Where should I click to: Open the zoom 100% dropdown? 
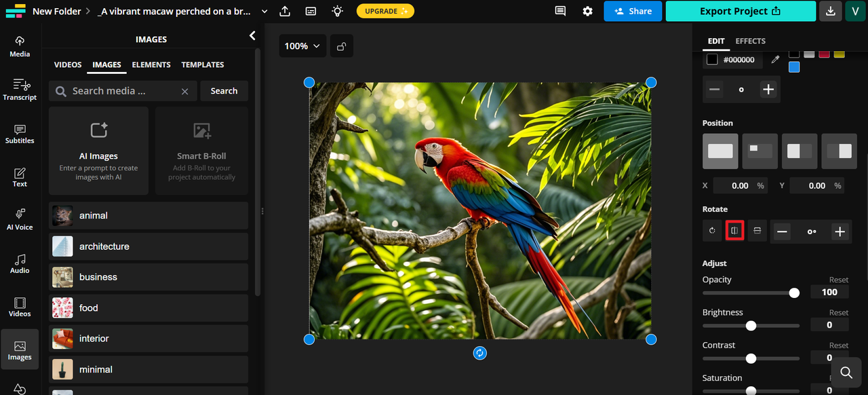point(302,46)
